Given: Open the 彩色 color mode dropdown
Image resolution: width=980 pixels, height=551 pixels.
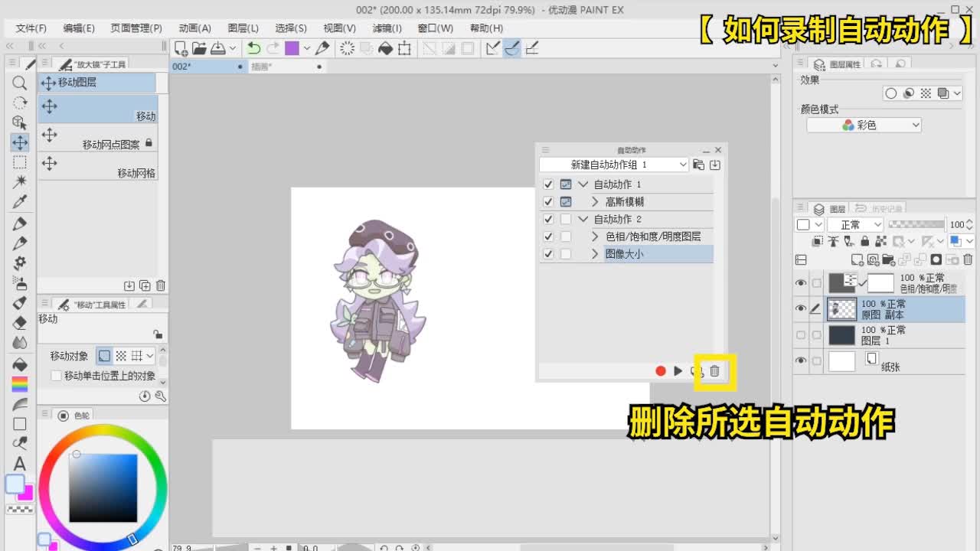Looking at the screenshot, I should point(864,125).
